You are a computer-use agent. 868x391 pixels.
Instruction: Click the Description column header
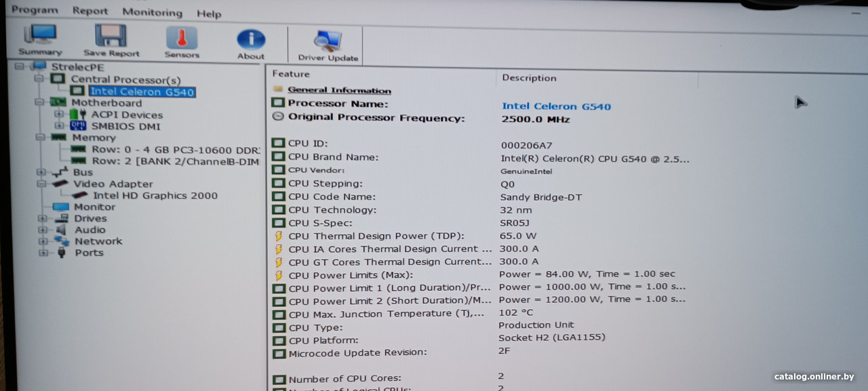coord(529,78)
